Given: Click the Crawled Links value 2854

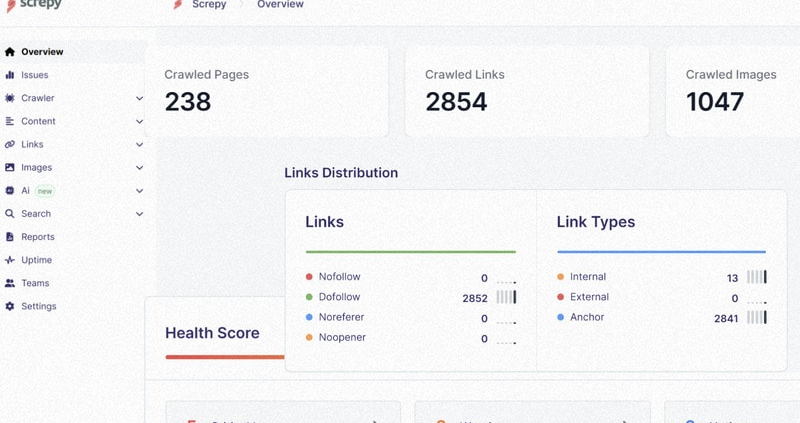Looking at the screenshot, I should 456,102.
